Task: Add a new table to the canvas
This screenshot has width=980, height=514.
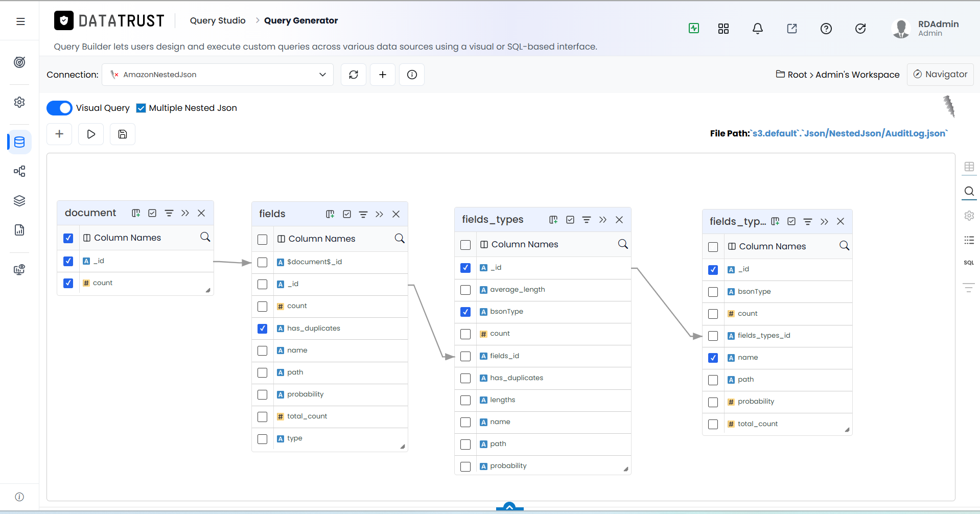Action: [x=59, y=134]
